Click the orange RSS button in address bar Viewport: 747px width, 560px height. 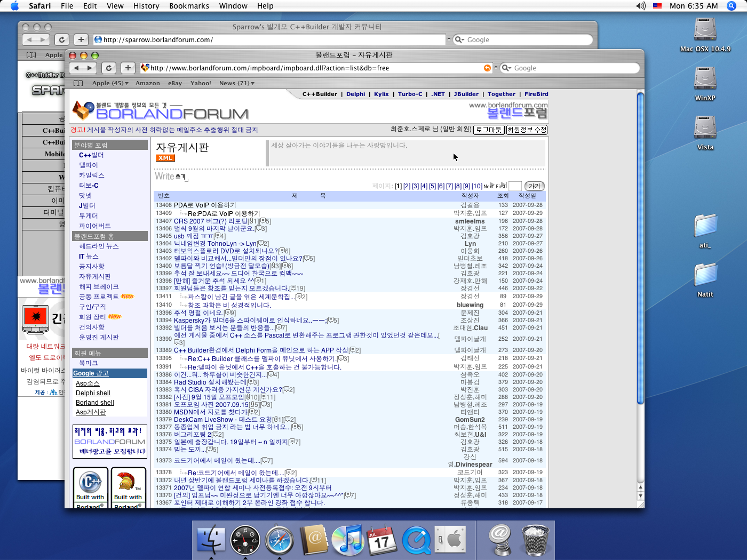coord(487,68)
